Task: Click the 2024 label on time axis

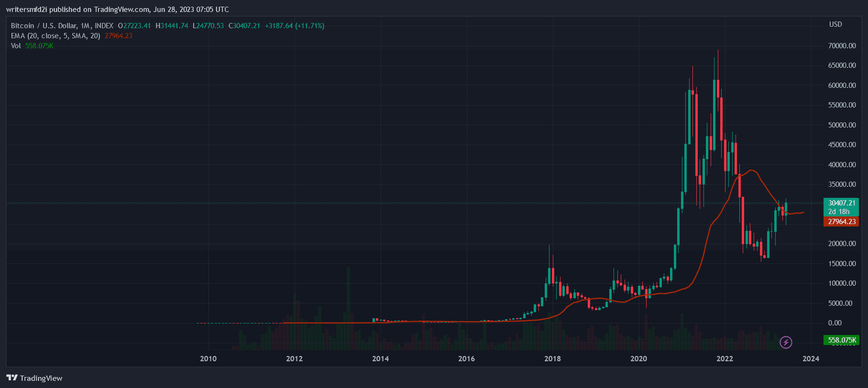Action: pyautogui.click(x=811, y=359)
